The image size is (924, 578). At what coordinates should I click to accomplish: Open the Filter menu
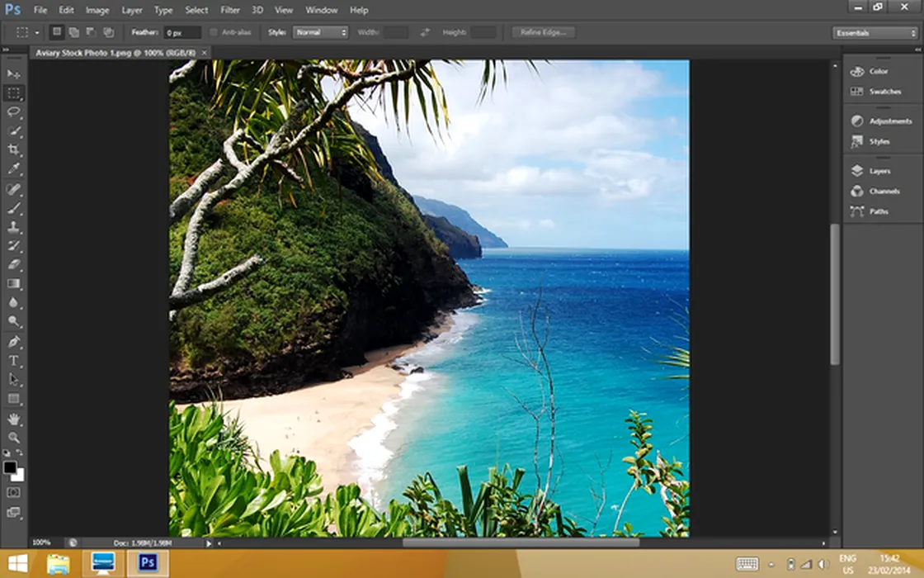point(230,10)
